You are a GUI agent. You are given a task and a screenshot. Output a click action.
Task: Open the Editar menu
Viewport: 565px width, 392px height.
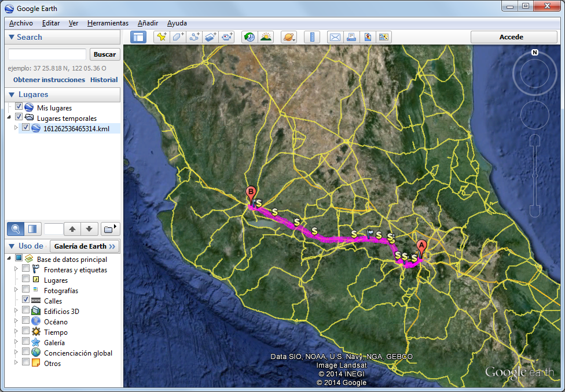point(51,23)
